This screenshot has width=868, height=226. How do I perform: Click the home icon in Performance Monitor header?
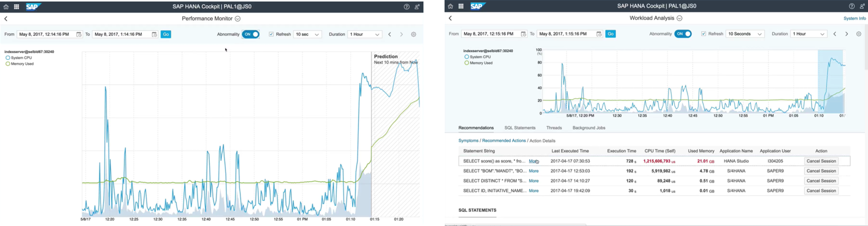[6, 7]
